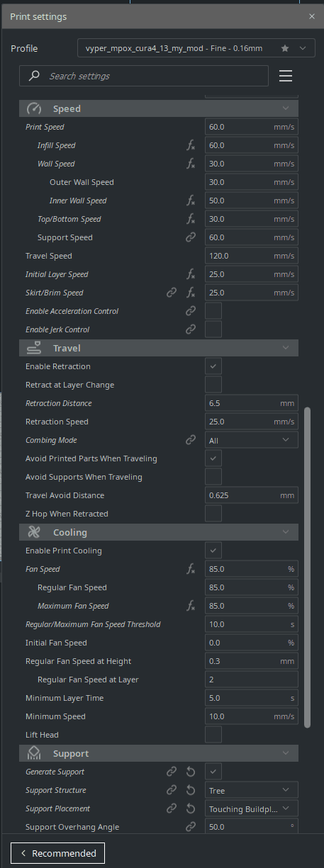This screenshot has height=868, width=324.
Task: Click the reset arrow beside Generate Support
Action: tap(190, 772)
